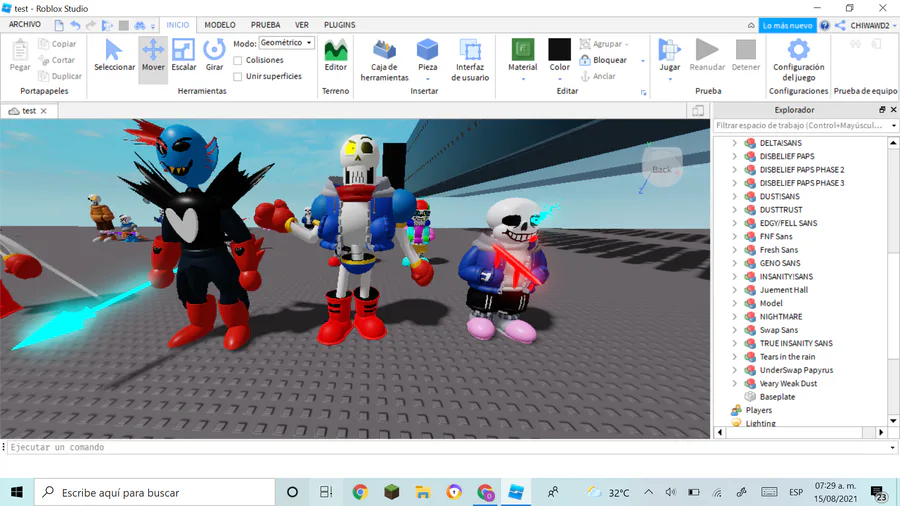
Task: Expand the Fresh Sans model
Action: pos(734,250)
